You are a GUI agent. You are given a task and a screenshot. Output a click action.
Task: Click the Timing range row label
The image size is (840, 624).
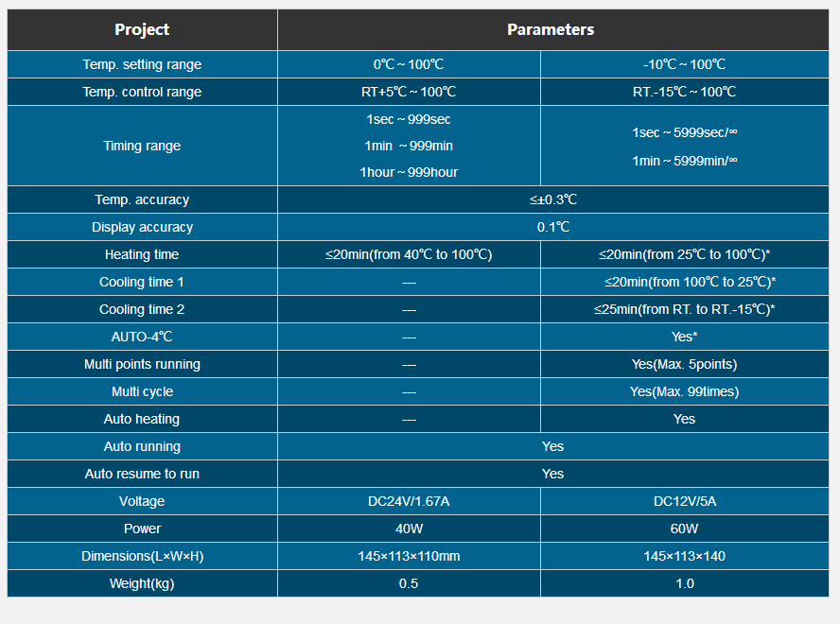click(142, 146)
